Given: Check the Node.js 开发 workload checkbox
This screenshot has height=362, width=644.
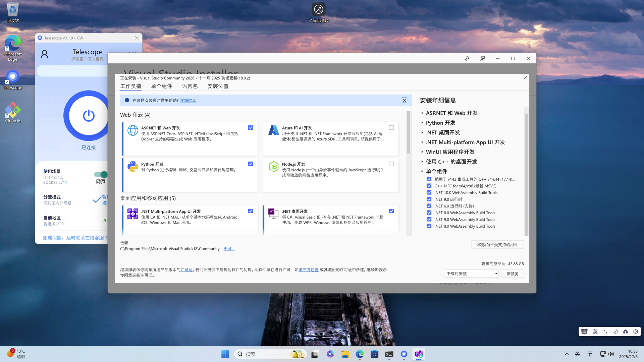Looking at the screenshot, I should click(391, 164).
